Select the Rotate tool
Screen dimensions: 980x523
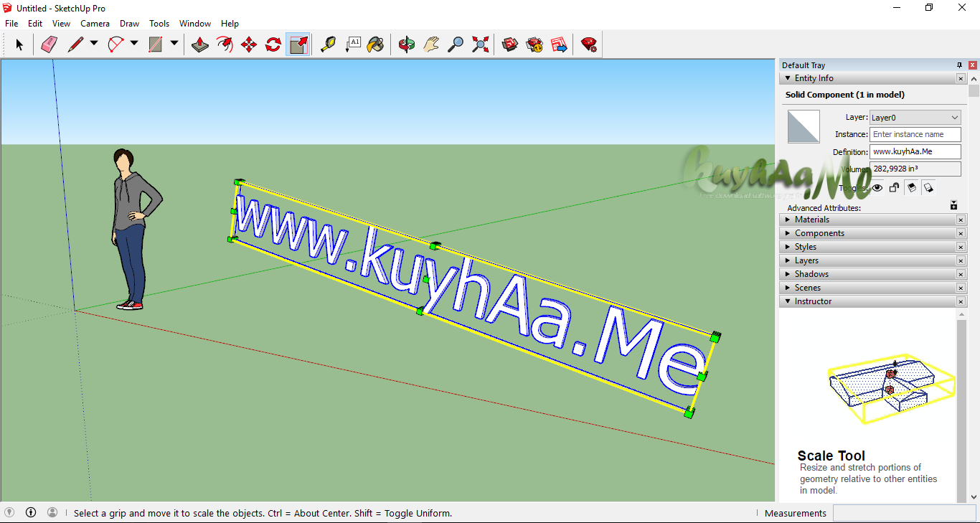pos(273,44)
